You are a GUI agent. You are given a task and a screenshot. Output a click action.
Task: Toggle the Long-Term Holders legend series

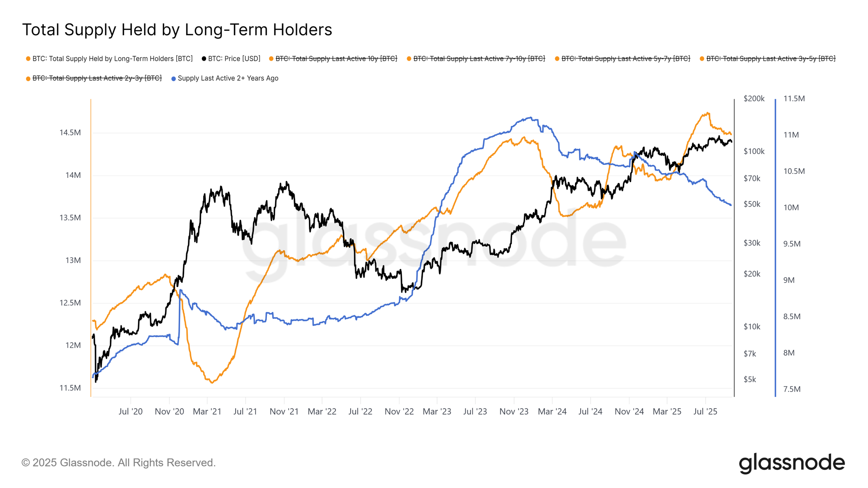coord(112,59)
